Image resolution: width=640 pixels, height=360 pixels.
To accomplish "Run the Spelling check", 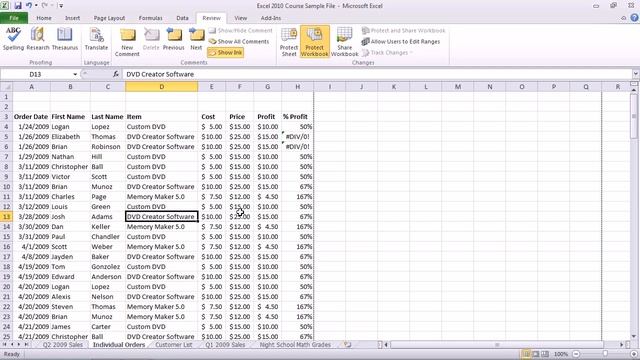I will pyautogui.click(x=13, y=39).
